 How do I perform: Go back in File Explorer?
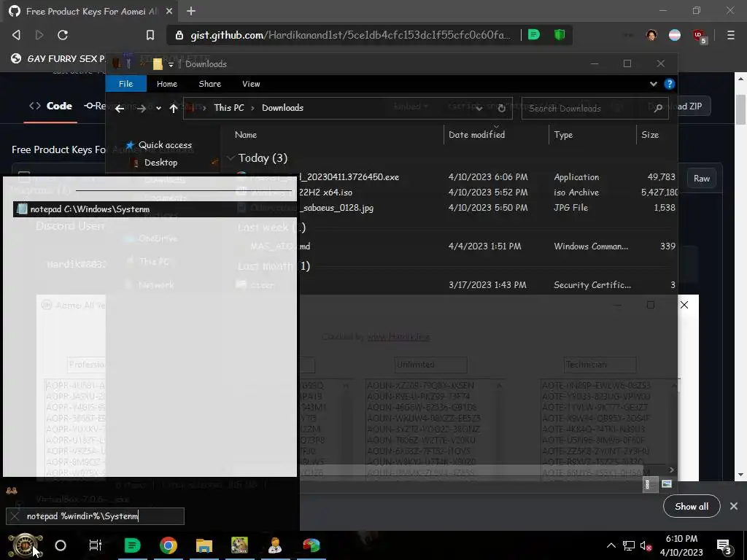click(120, 109)
